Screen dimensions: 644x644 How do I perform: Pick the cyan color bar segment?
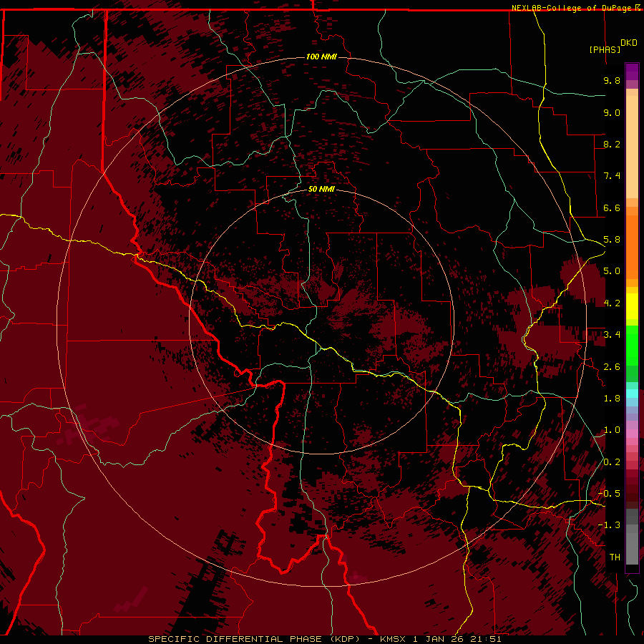coord(632,394)
